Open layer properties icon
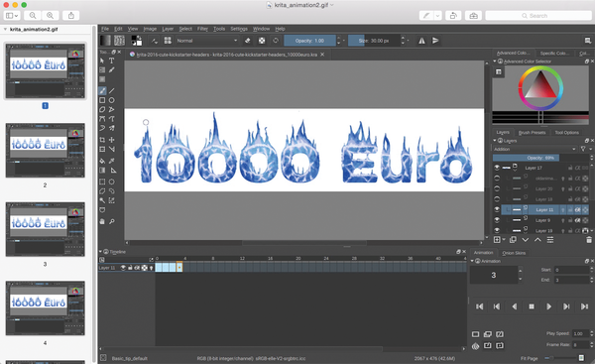 [x=550, y=240]
